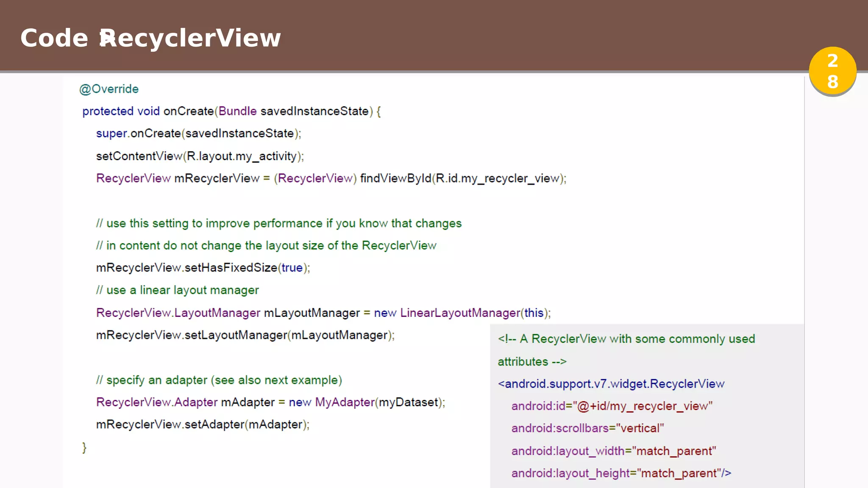Click the comment "// in content do not change the layout size"
Screen dimensions: 868x488
[x=266, y=246]
